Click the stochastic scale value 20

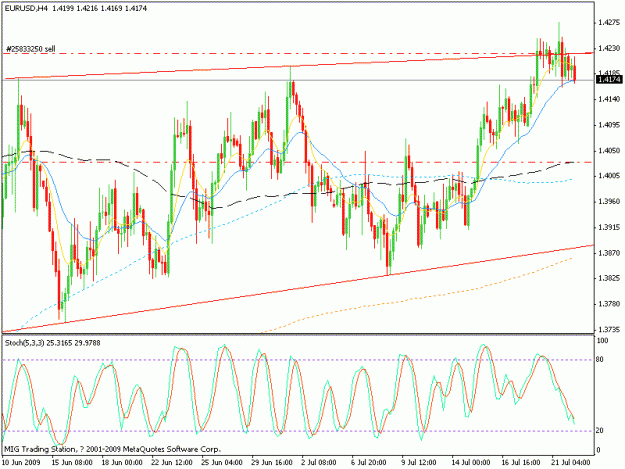pos(601,431)
